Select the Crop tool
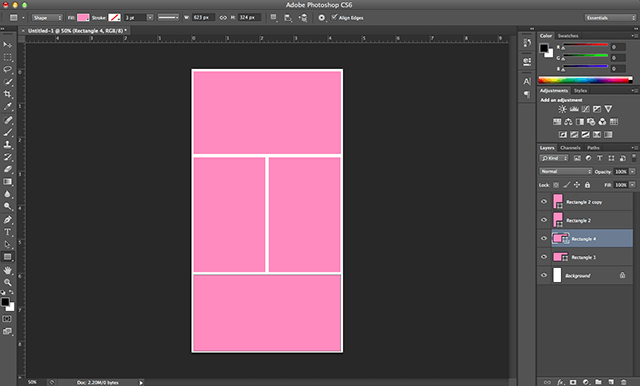 [7, 94]
